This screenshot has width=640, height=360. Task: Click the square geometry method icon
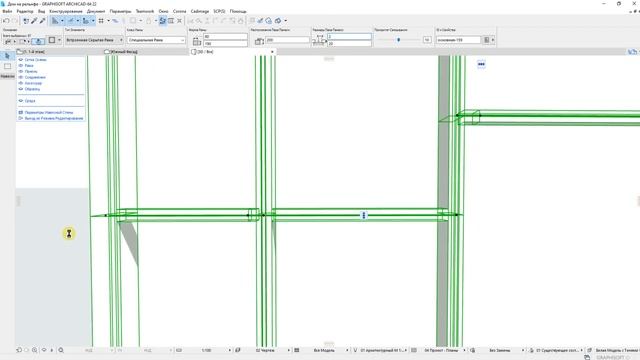(52, 40)
